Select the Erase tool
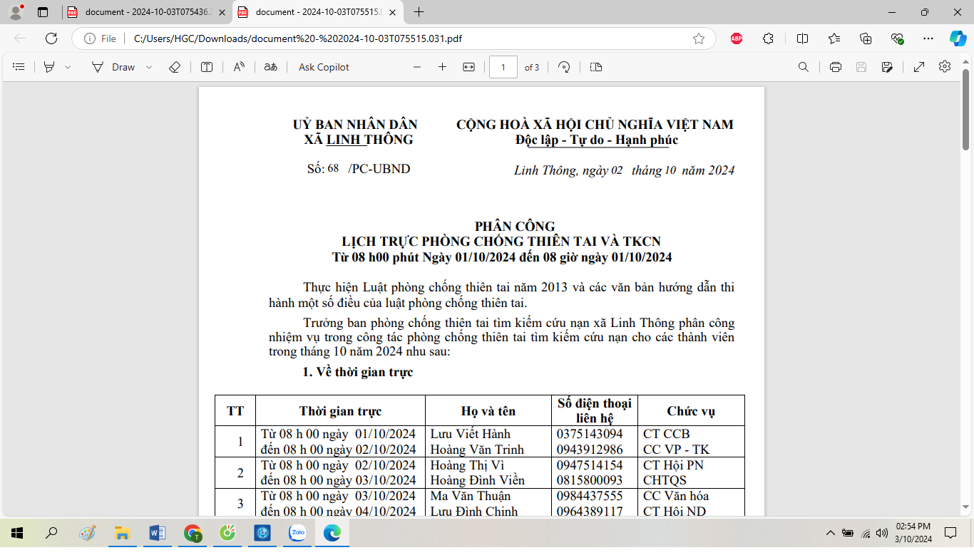 (x=175, y=67)
